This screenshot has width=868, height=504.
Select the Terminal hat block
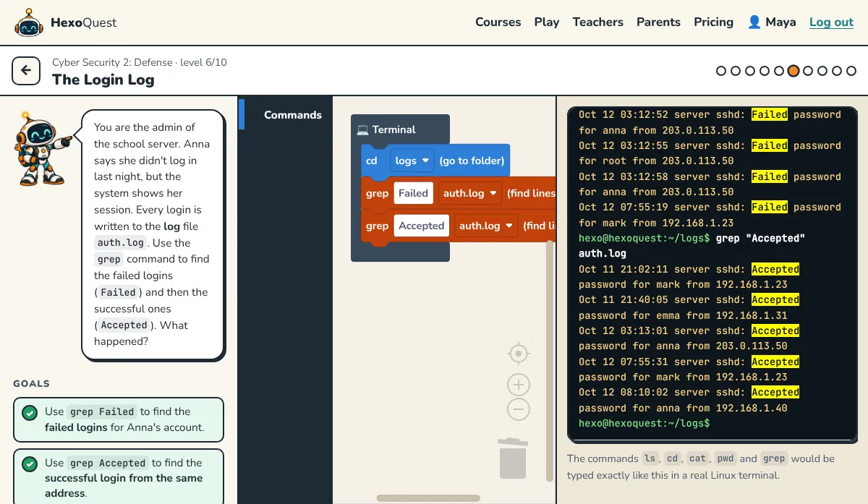pyautogui.click(x=400, y=129)
